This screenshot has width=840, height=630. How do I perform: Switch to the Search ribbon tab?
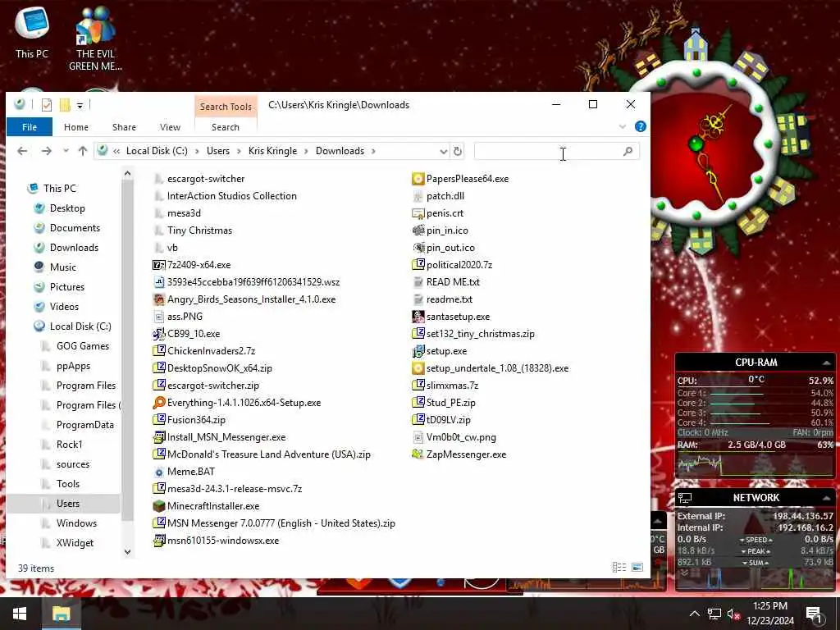(225, 127)
